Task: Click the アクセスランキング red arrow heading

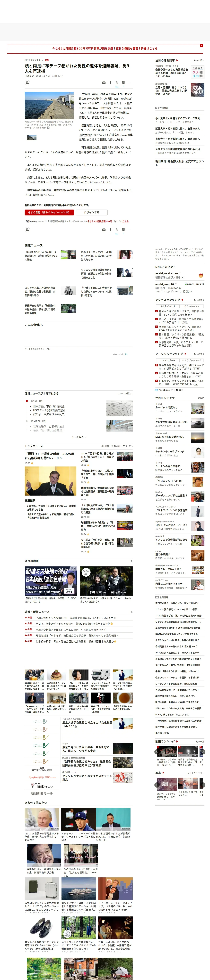Action: (x=169, y=300)
